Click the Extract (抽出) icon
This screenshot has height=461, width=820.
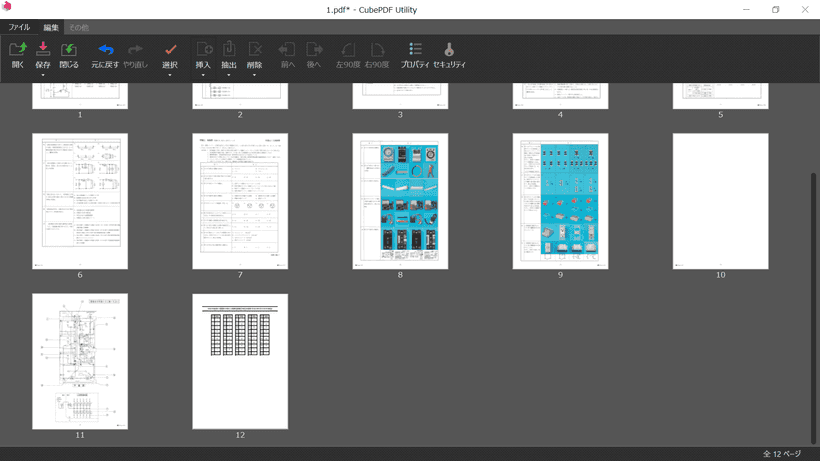tap(229, 50)
